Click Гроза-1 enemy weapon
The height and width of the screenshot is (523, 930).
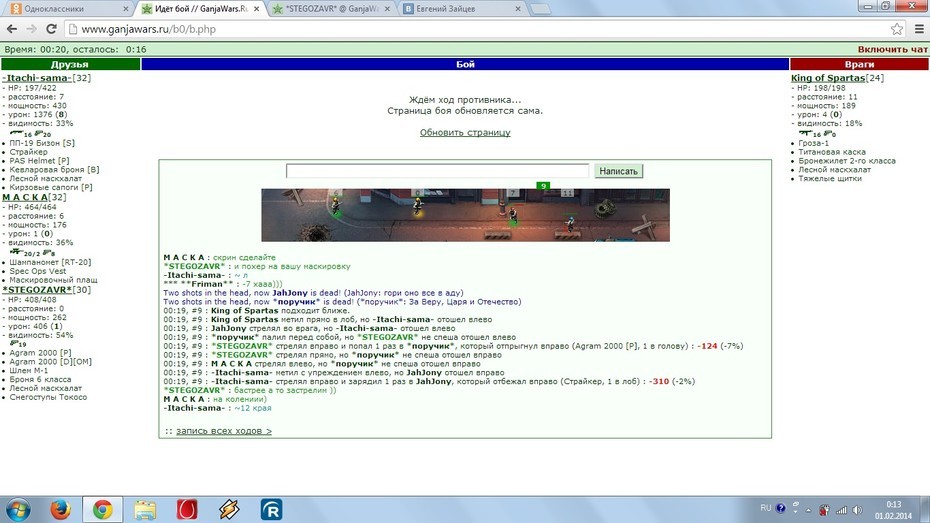[x=814, y=143]
